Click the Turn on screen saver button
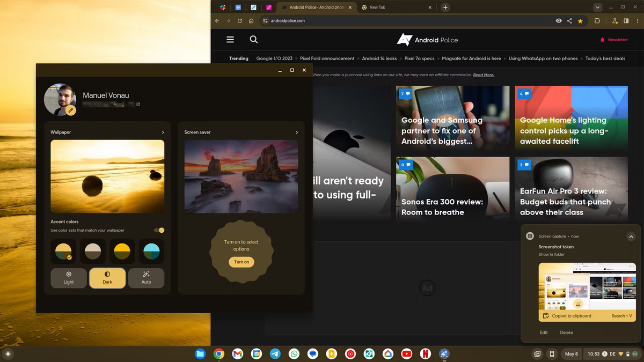 pyautogui.click(x=241, y=262)
